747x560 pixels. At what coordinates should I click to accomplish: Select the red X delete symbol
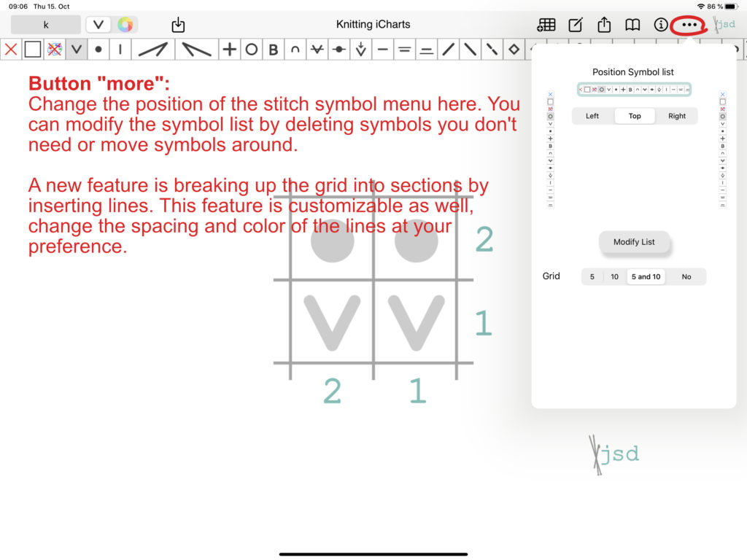11,49
